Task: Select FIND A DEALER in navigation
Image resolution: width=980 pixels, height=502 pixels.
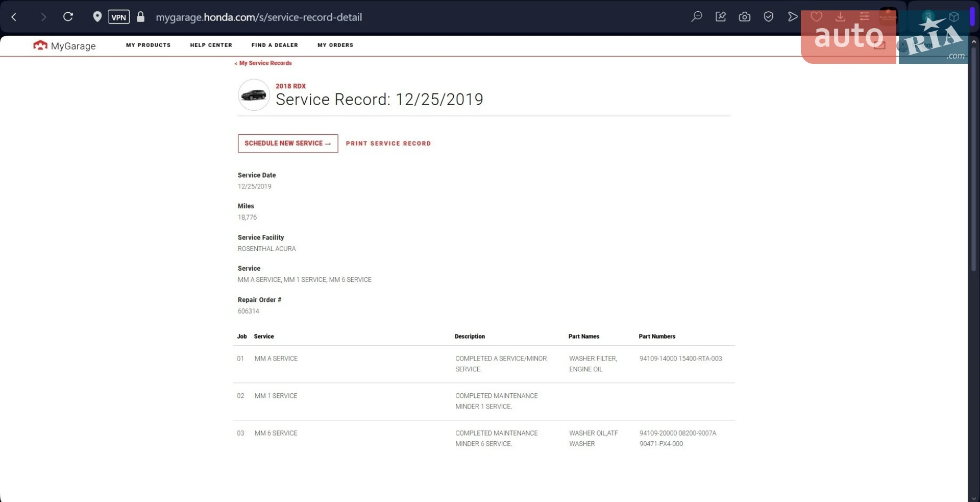Action: point(275,45)
